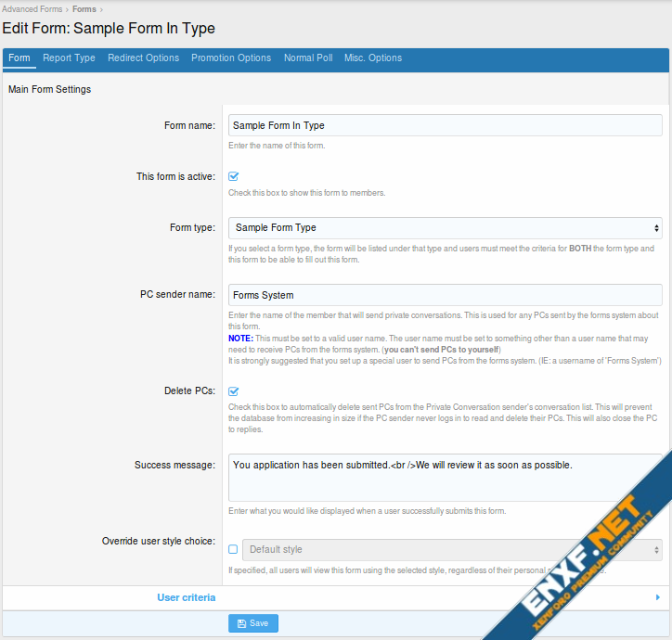Click the Save button
672x640 pixels.
pyautogui.click(x=253, y=623)
